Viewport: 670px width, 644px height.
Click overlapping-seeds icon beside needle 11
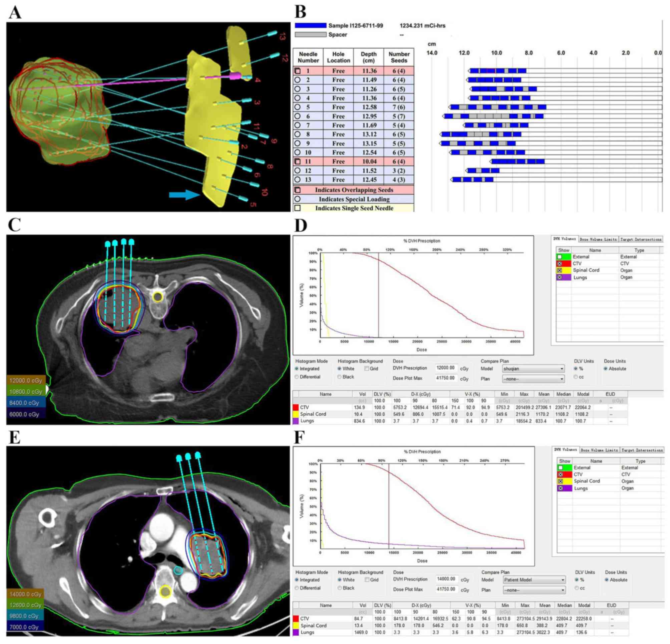[298, 162]
